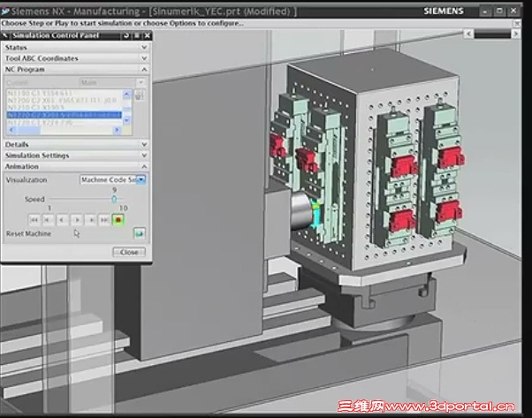Collapse the NC Program section

(75, 69)
